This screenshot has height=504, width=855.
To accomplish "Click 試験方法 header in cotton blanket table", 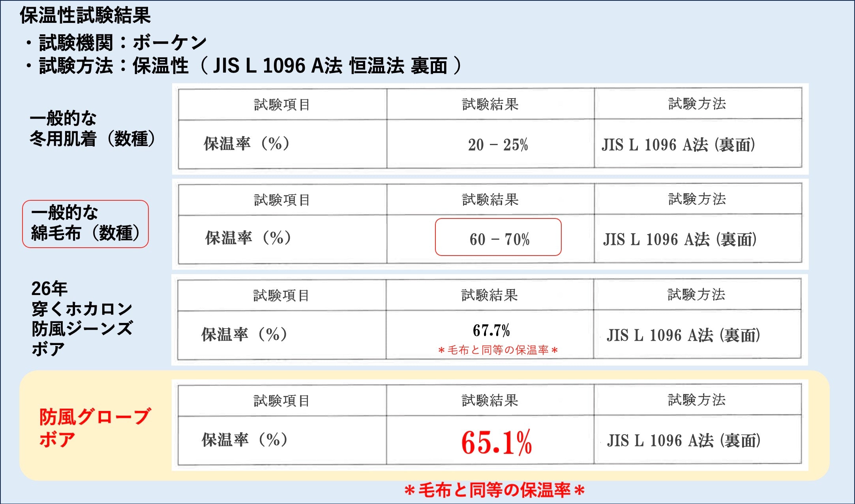I will point(697,199).
